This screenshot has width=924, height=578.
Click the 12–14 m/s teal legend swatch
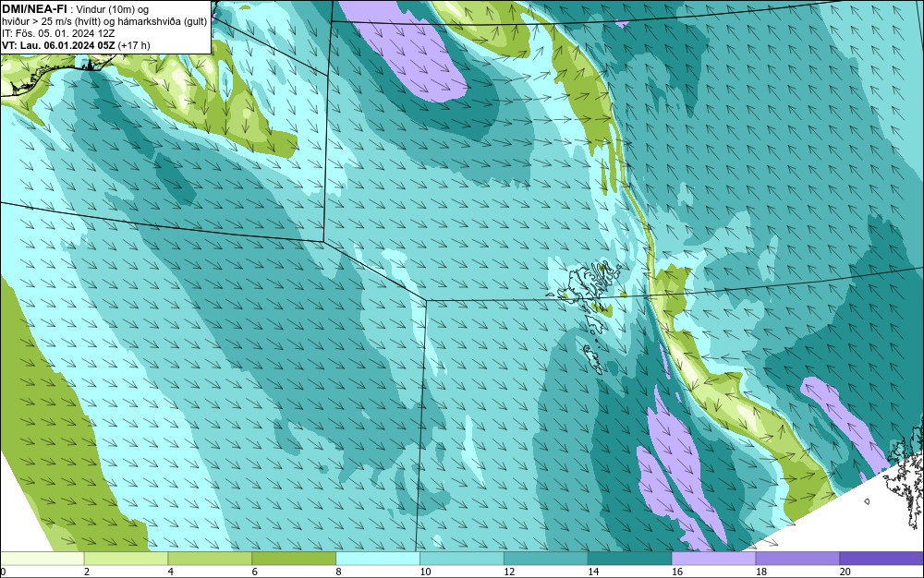pos(546,559)
